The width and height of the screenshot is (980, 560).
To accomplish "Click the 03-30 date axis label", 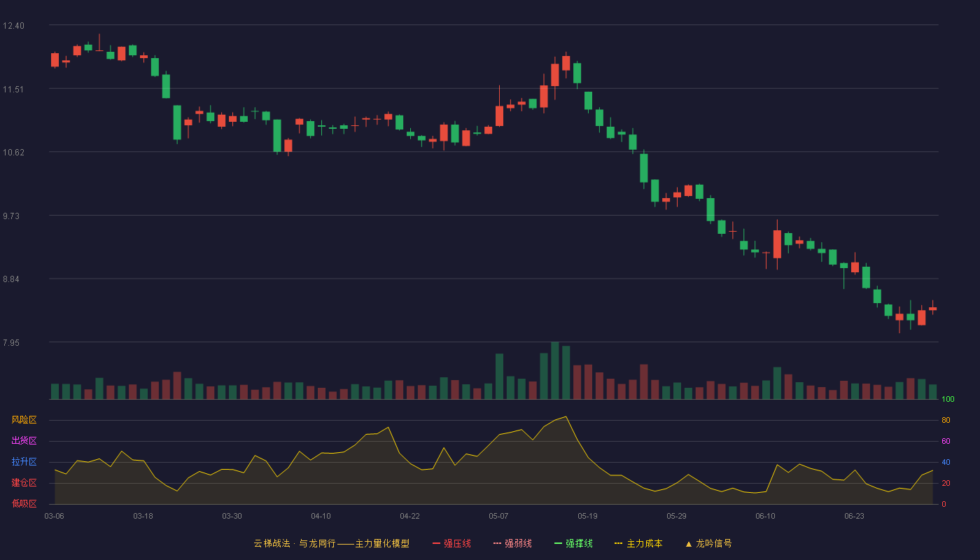I will [x=232, y=516].
